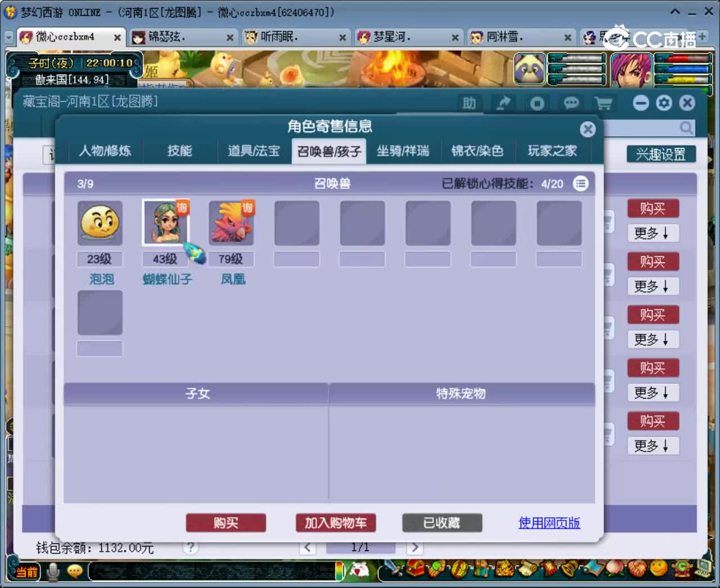This screenshot has width=720, height=588.
Task: Click the 兴趣设置 button
Action: (x=661, y=154)
